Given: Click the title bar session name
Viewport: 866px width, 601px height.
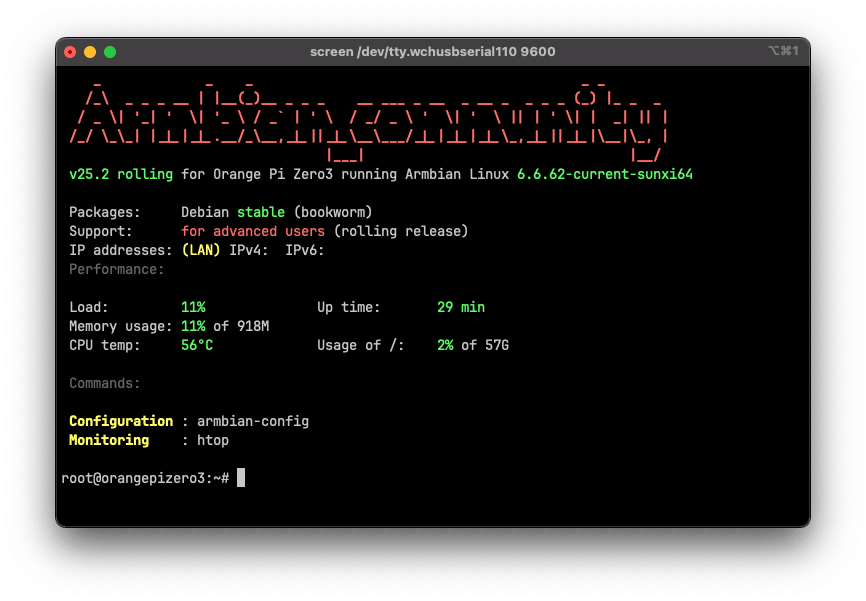Looking at the screenshot, I should (x=432, y=51).
